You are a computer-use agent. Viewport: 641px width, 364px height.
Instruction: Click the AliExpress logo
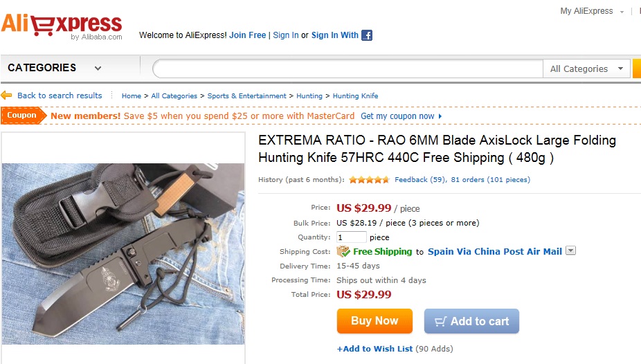62,26
